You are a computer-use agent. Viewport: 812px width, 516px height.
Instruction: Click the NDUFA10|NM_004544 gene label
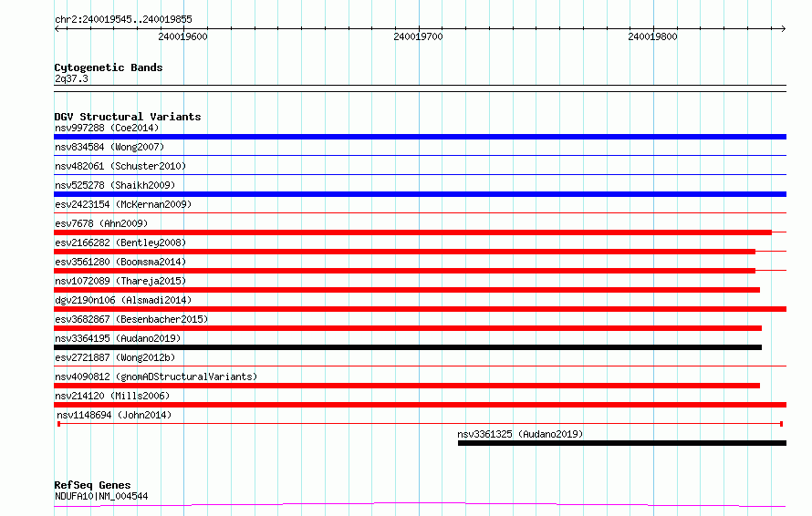pyautogui.click(x=101, y=496)
